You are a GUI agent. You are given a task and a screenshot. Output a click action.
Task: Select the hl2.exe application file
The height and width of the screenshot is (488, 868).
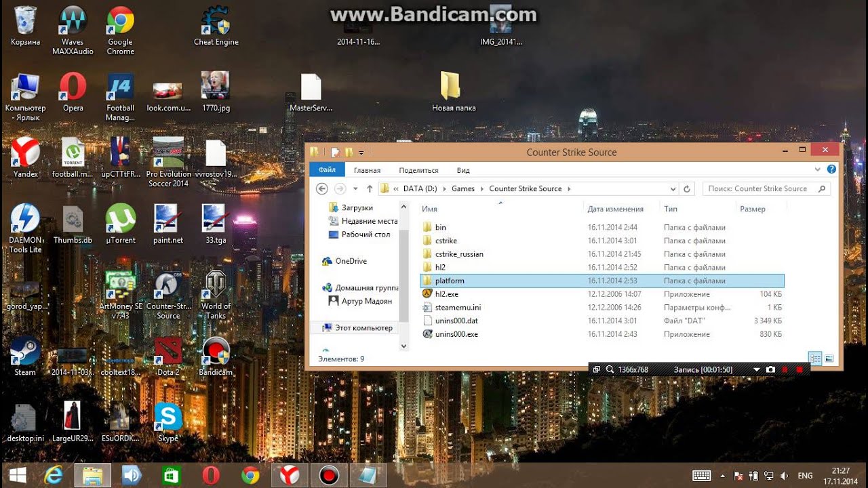point(601,294)
